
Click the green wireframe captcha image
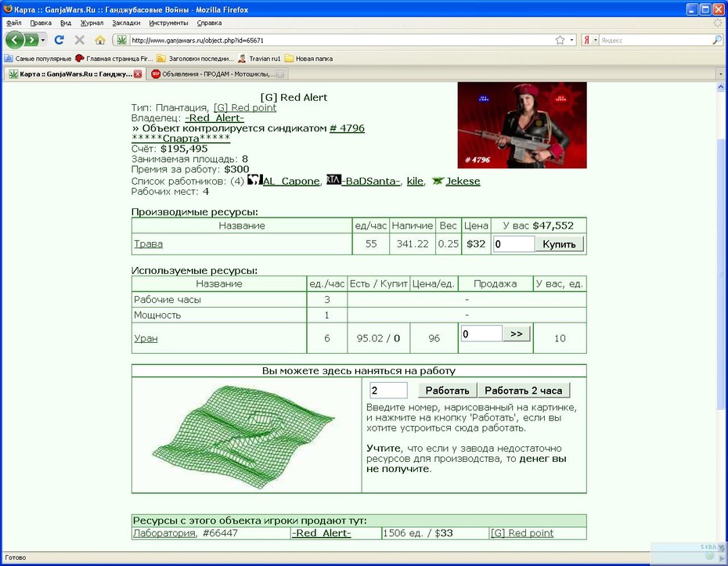[243, 437]
